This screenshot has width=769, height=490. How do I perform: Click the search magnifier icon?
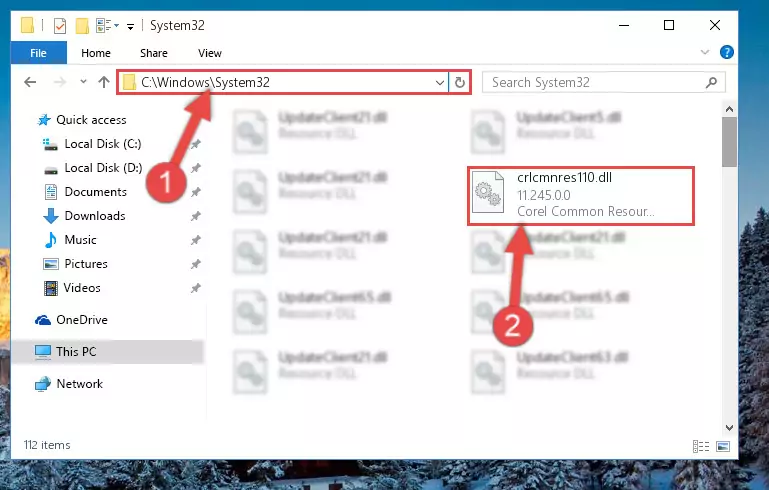pos(712,82)
